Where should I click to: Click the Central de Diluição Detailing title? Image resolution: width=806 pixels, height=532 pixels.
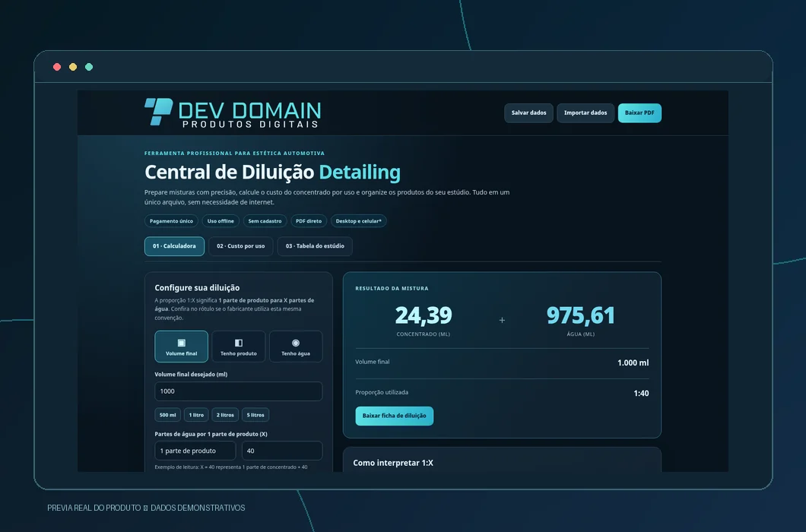272,173
